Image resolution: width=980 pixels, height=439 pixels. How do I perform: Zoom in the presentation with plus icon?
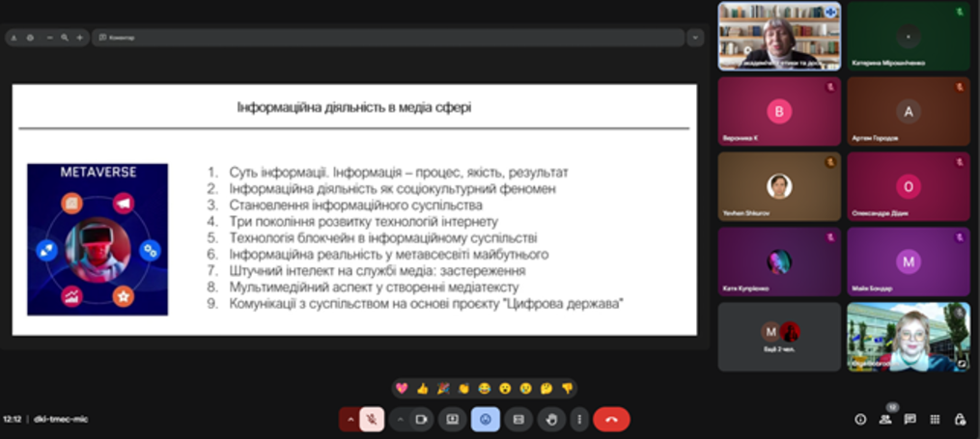[79, 38]
